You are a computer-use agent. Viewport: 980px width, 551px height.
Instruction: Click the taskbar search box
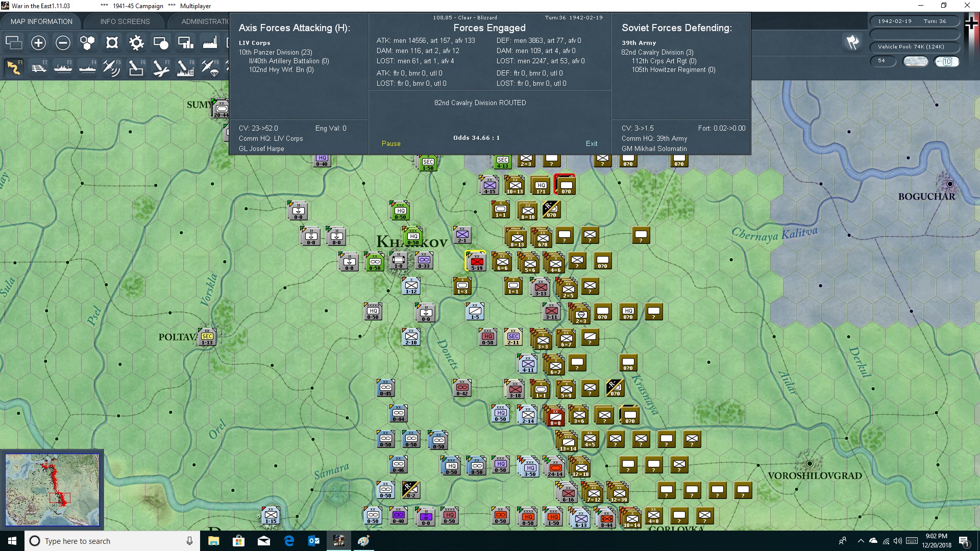pyautogui.click(x=112, y=541)
